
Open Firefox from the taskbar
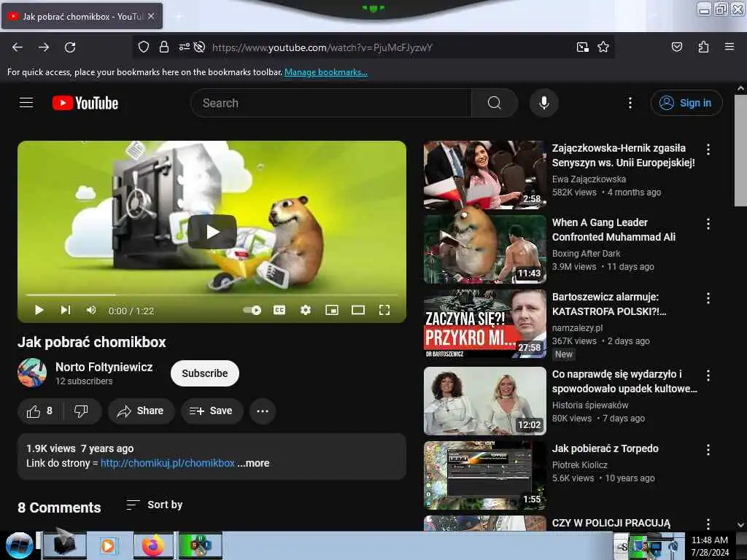pos(153,545)
